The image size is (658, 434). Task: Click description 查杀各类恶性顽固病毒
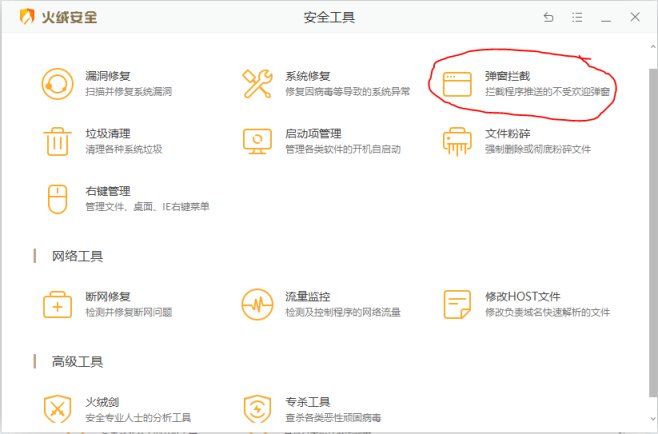pos(333,417)
